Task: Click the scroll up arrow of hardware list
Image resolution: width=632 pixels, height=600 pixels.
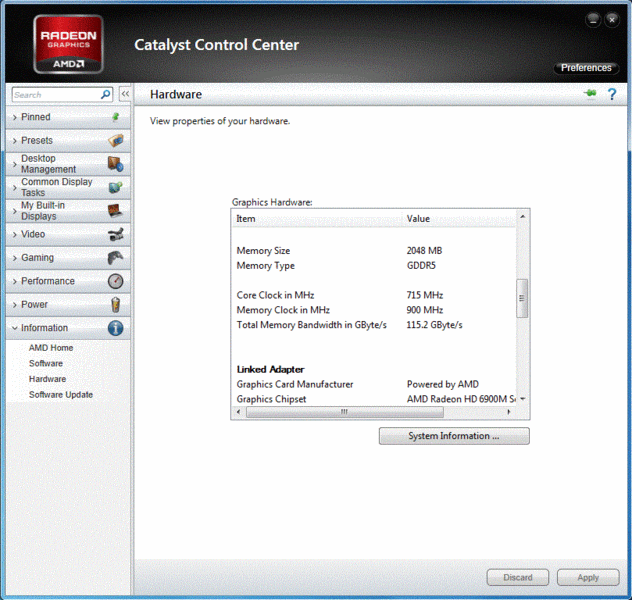Action: point(522,216)
